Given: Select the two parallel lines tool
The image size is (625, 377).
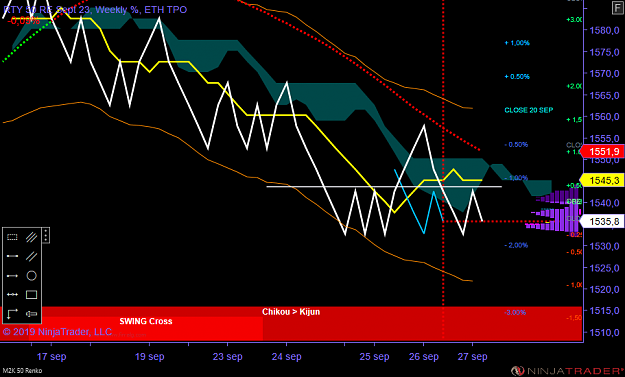Looking at the screenshot, I should pyautogui.click(x=31, y=256).
